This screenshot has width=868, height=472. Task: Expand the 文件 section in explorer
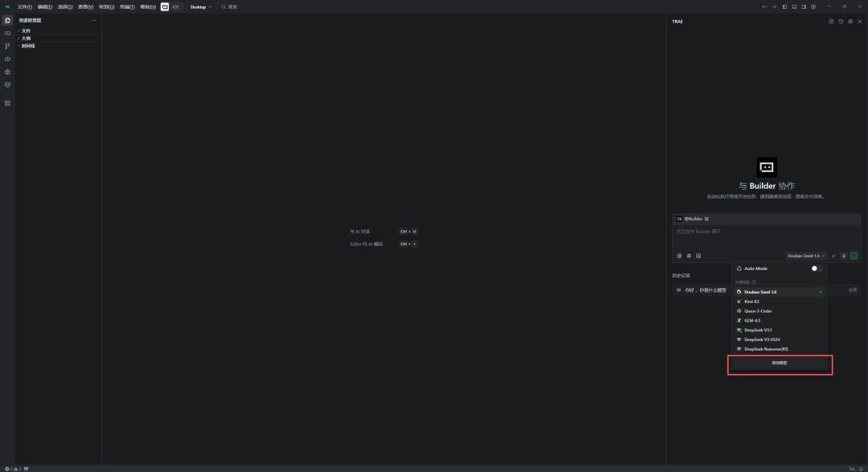pyautogui.click(x=58, y=31)
